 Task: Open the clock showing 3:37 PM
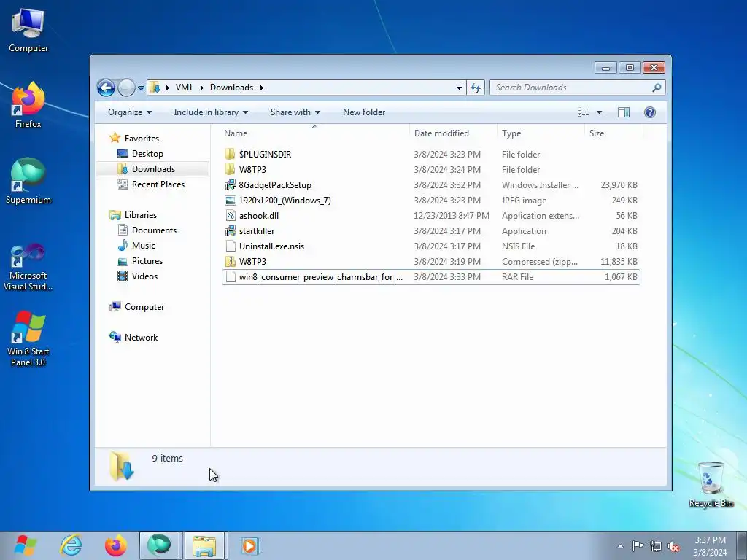coord(710,546)
